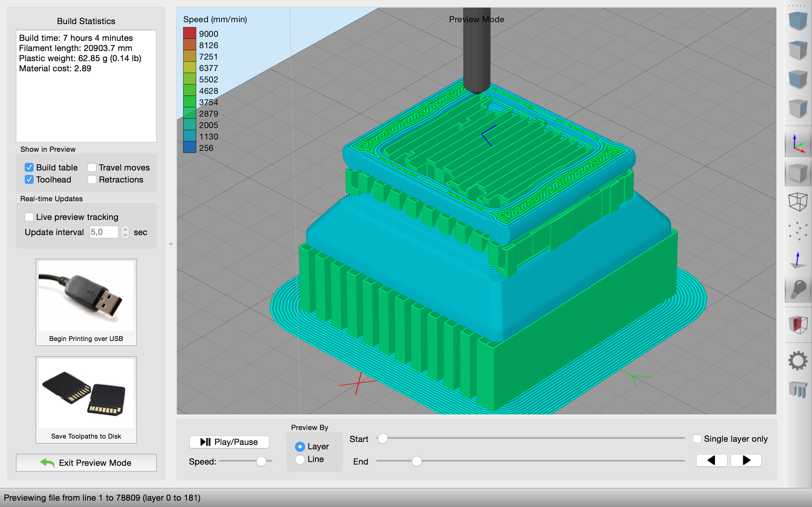Click Exit Preview Mode button

[x=86, y=463]
